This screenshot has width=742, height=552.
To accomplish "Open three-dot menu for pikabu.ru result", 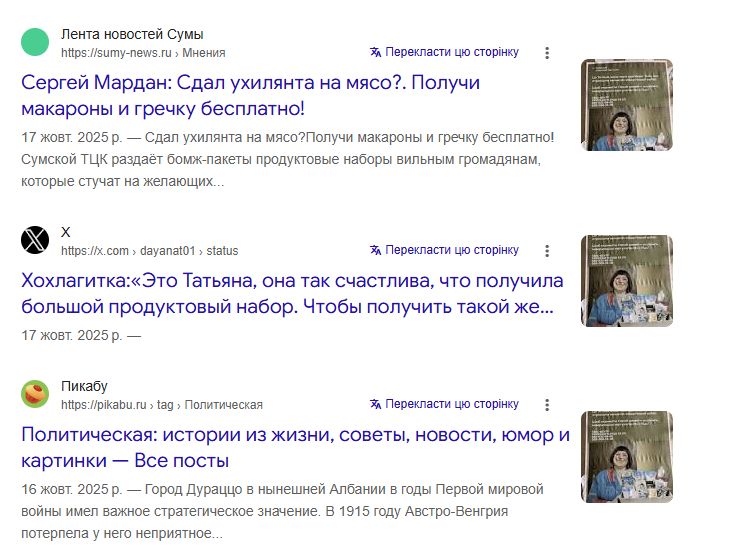I will click(x=546, y=405).
